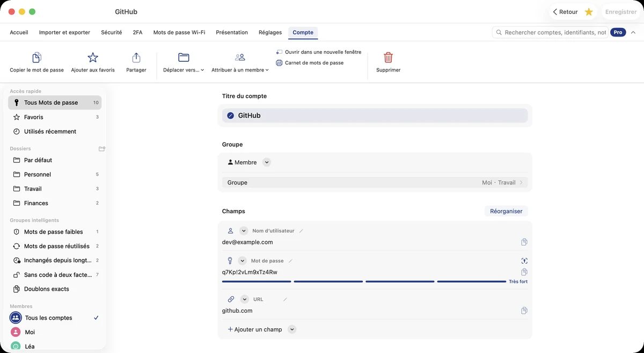Open the Déplacer vers dropdown

184,63
